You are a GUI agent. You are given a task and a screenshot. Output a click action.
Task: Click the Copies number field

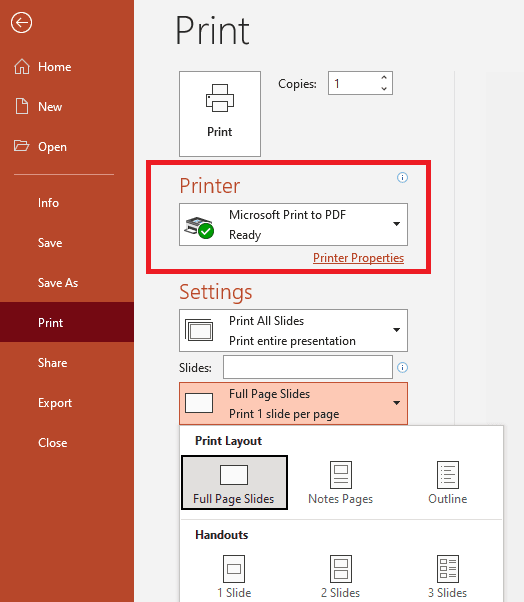tap(354, 83)
